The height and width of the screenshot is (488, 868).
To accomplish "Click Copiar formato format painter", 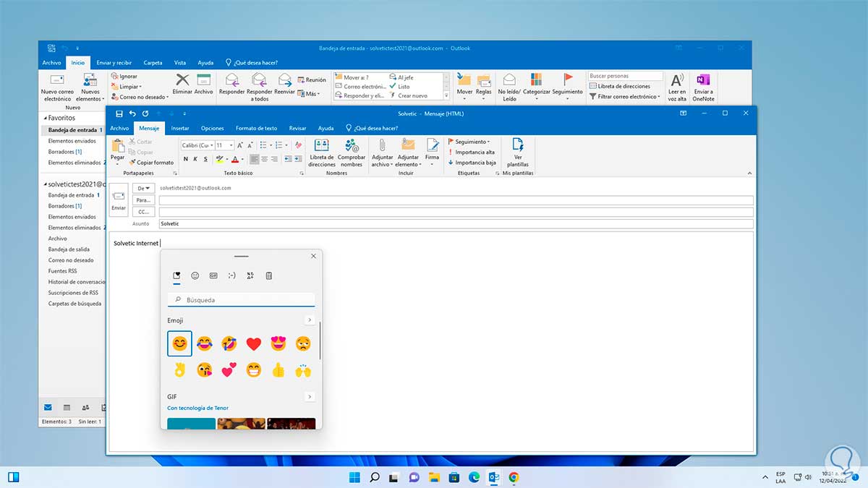I will pyautogui.click(x=151, y=163).
